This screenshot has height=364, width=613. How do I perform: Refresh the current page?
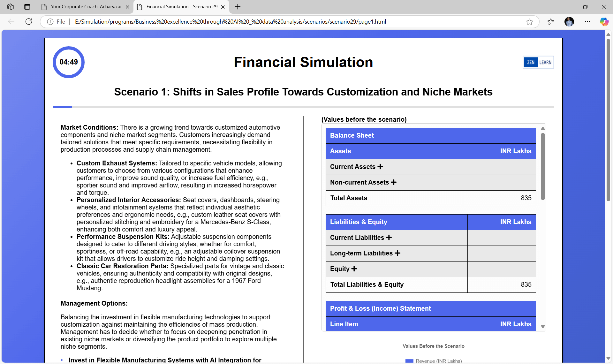[28, 21]
